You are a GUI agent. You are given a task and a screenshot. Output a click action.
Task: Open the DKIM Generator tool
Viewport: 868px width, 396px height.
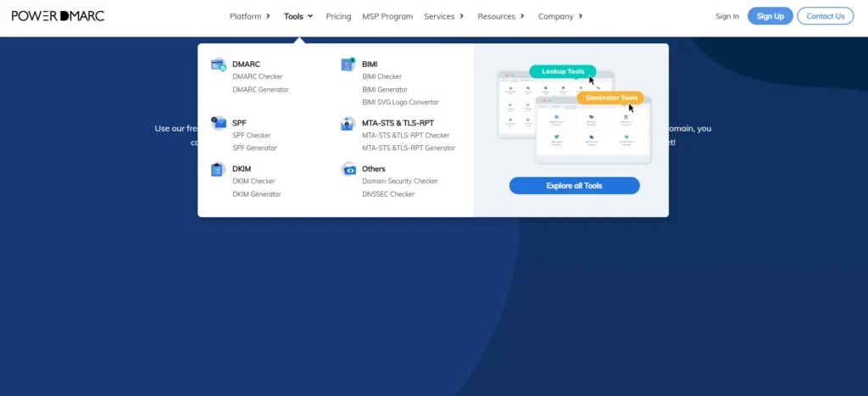click(x=257, y=194)
